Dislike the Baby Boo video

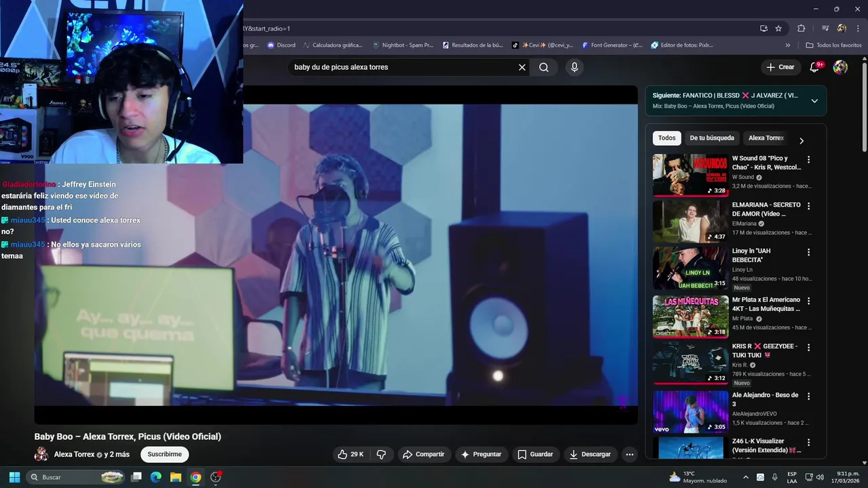point(381,454)
